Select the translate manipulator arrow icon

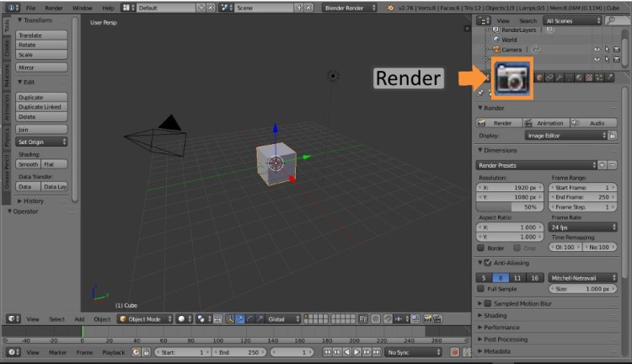point(240,319)
